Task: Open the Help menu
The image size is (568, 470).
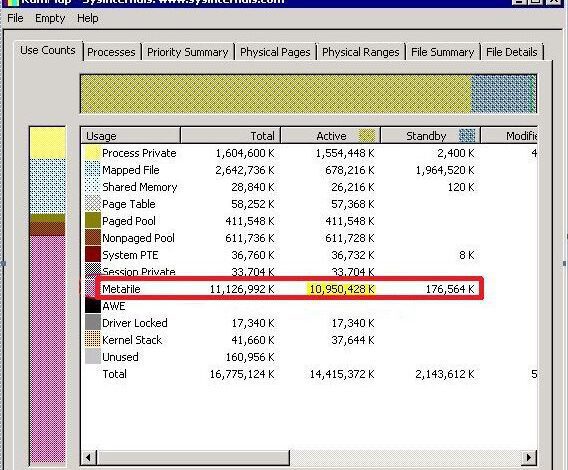Action: (88, 18)
